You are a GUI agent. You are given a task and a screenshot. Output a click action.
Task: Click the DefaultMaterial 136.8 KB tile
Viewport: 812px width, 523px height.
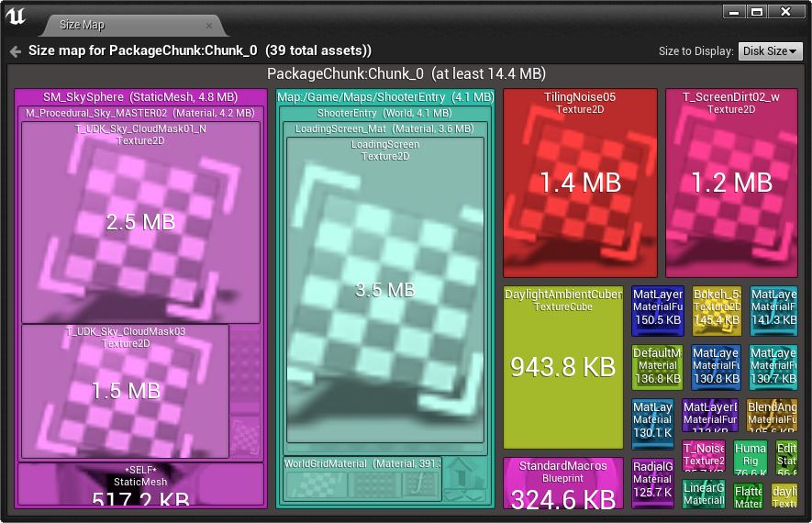(x=657, y=367)
